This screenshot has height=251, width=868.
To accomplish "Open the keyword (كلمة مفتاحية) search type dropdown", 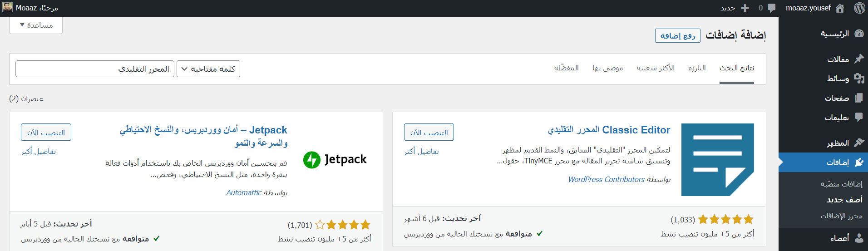I will click(x=208, y=69).
